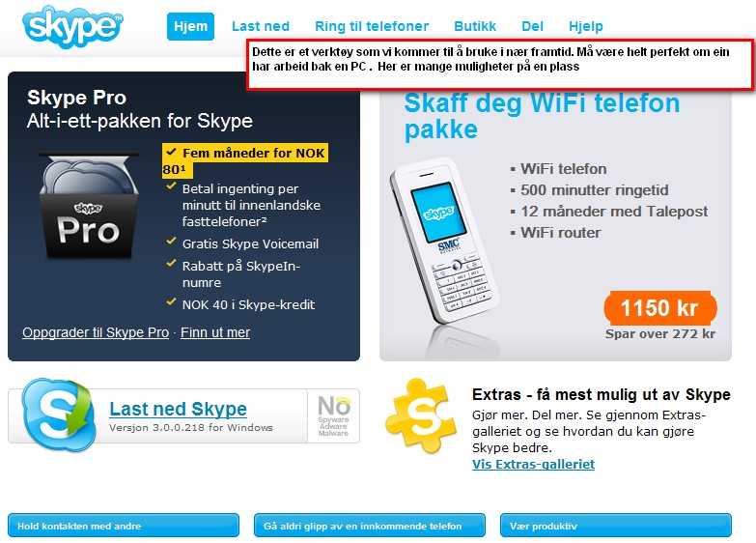The image size is (756, 543).
Task: Open the Vis Extras-galleriet link
Action: coord(533,465)
